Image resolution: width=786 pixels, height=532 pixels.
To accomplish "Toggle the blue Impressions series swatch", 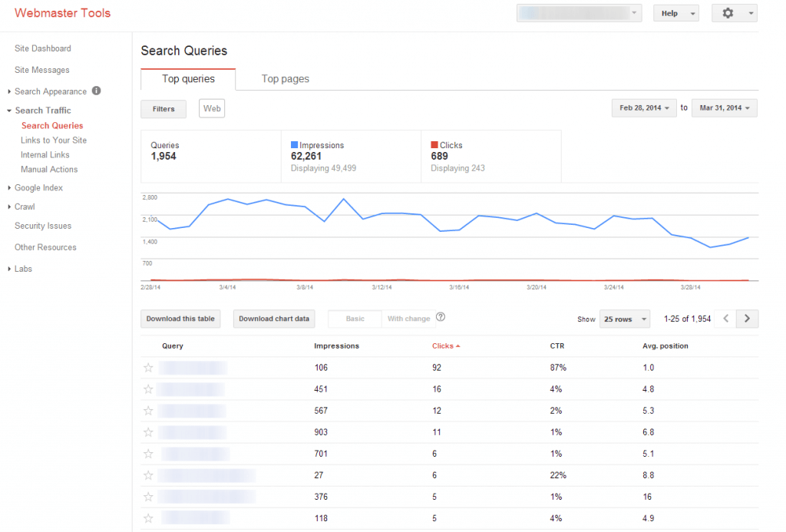I will point(294,145).
